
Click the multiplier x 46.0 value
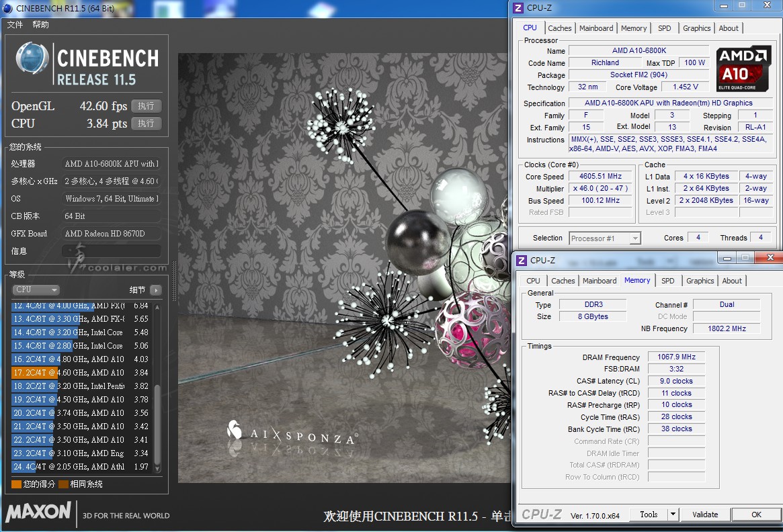click(x=601, y=188)
